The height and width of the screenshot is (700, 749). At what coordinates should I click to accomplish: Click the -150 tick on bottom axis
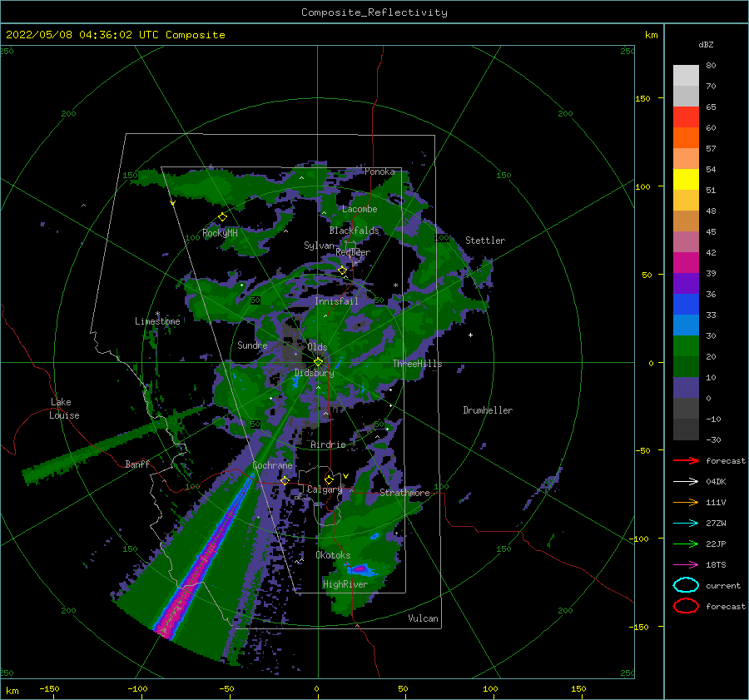point(49,688)
